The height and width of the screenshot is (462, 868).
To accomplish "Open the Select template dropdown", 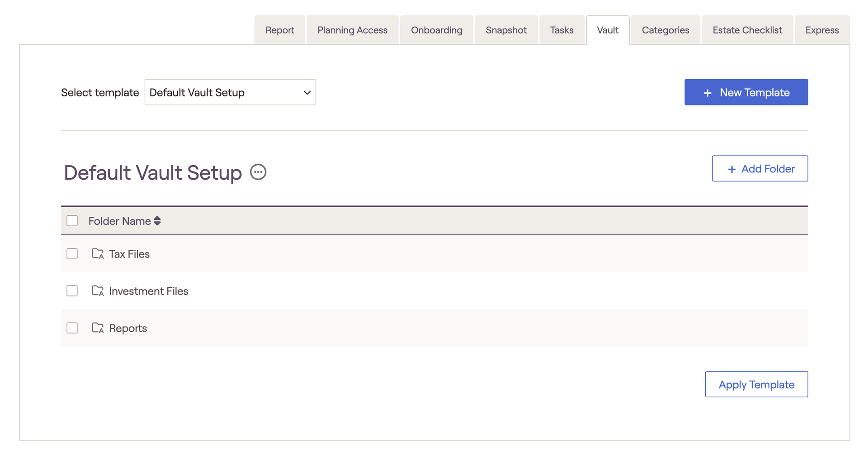I will pos(230,92).
